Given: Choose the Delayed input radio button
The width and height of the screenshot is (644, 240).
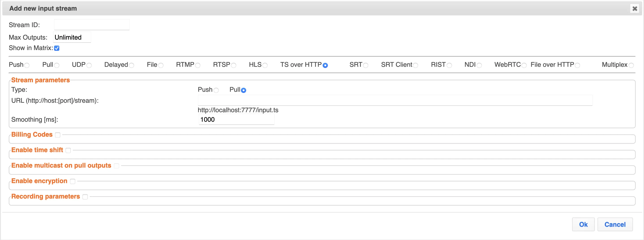Looking at the screenshot, I should (131, 65).
